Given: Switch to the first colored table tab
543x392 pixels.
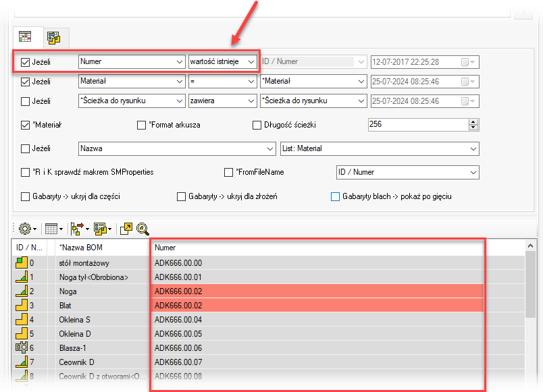Looking at the screenshot, I should (x=24, y=36).
